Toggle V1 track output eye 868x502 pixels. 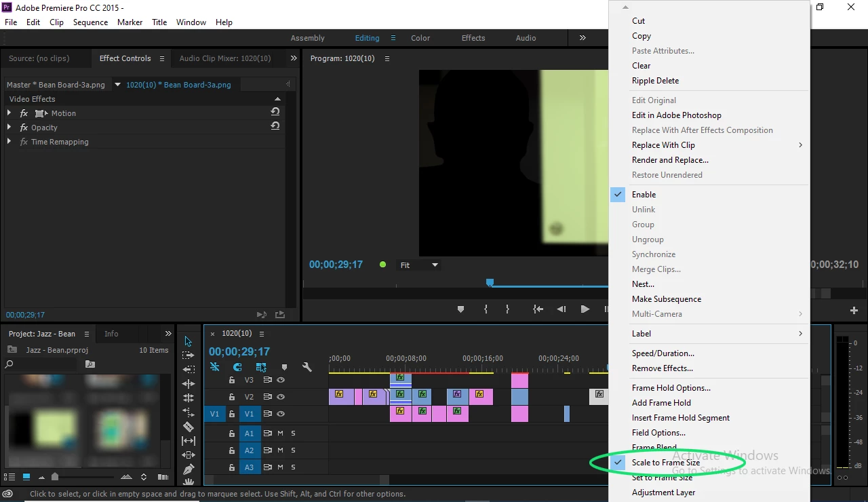coord(280,414)
